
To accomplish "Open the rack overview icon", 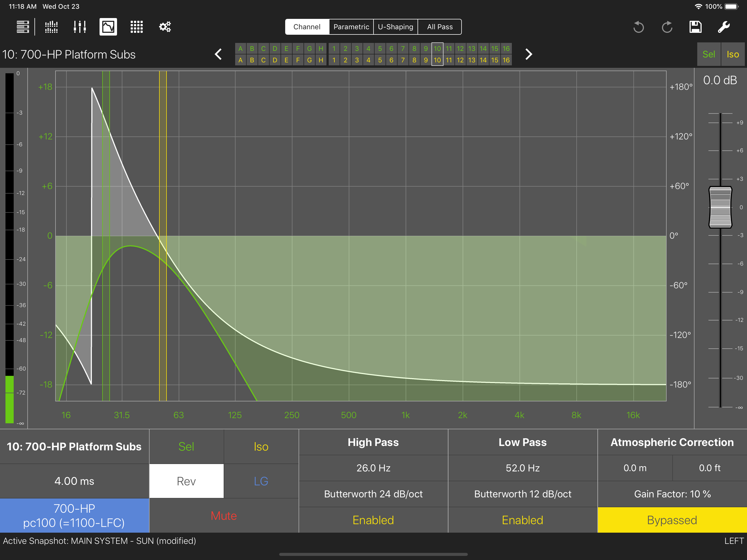I will coord(23,27).
